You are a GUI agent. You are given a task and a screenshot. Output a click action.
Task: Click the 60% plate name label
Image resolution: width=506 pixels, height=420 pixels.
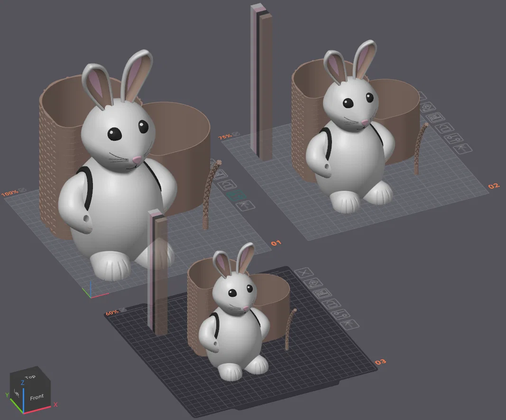pos(112,312)
